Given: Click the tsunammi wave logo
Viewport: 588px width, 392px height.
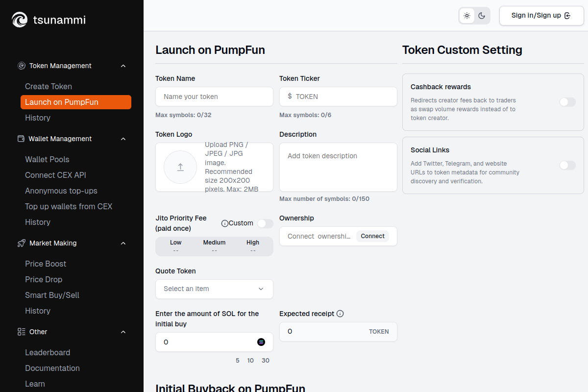Looking at the screenshot, I should (20, 20).
